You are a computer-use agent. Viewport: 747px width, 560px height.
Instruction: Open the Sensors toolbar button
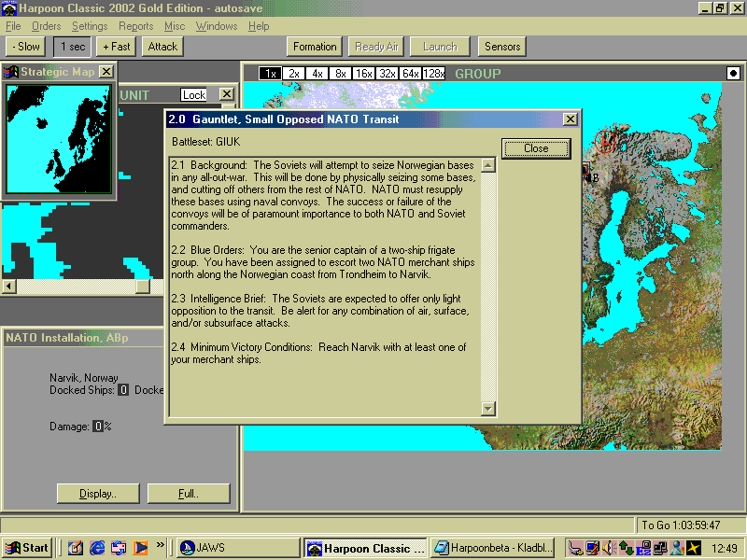(x=502, y=47)
